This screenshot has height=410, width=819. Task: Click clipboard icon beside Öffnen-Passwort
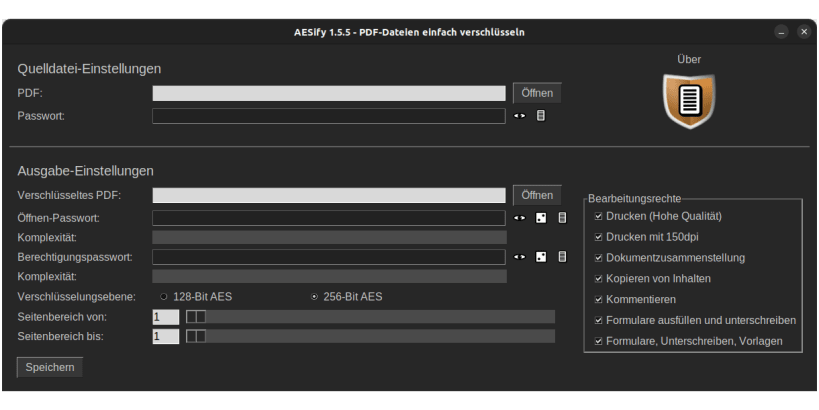(562, 218)
